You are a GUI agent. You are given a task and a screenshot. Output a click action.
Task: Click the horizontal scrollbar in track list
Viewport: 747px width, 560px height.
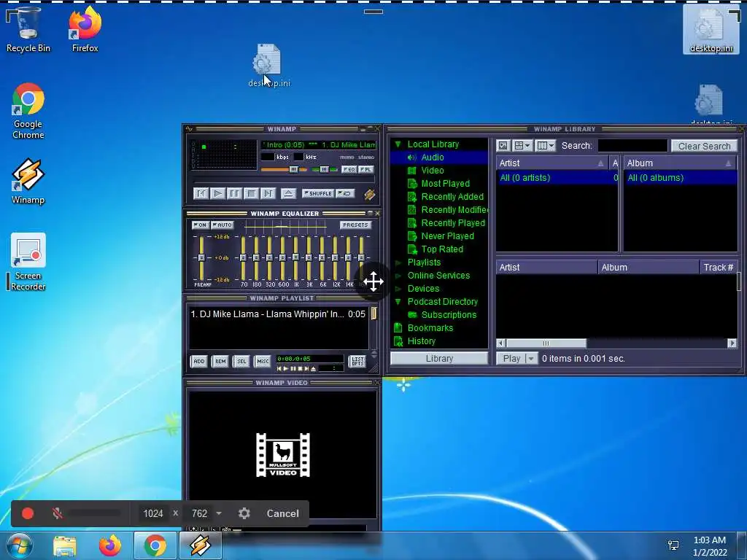(546, 343)
